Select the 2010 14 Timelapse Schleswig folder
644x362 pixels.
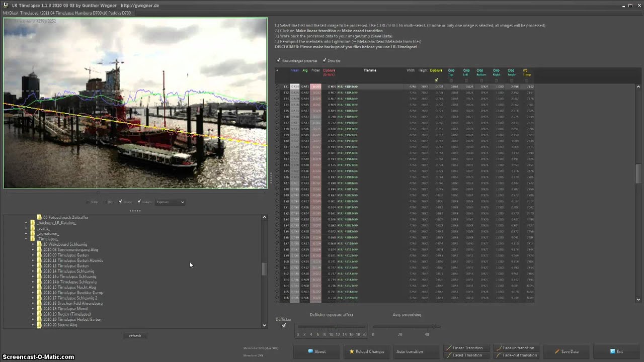click(68, 271)
